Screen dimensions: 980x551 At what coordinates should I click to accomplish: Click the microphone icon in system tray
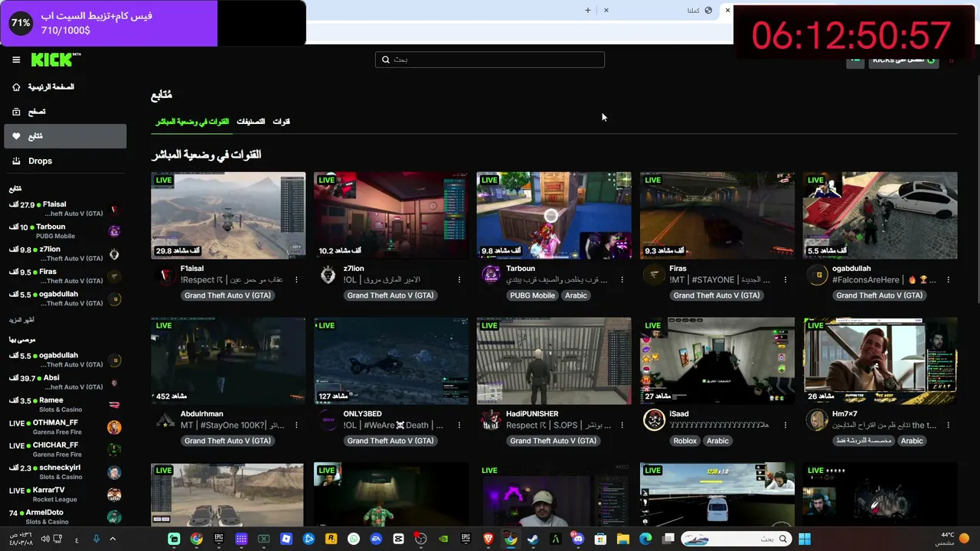(96, 539)
